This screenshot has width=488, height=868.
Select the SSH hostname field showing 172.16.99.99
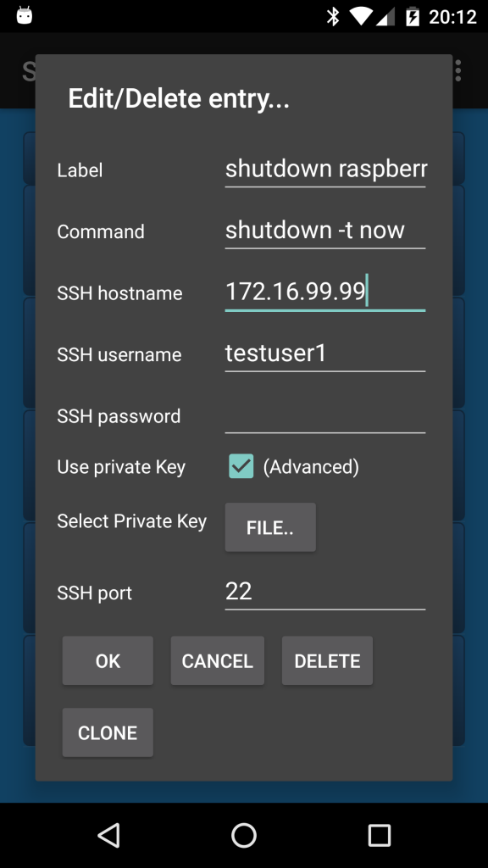[324, 291]
